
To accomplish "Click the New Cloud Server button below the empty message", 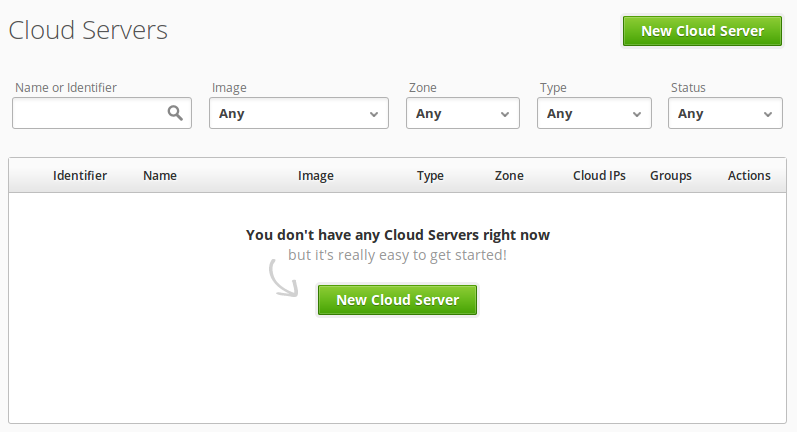I will [397, 300].
